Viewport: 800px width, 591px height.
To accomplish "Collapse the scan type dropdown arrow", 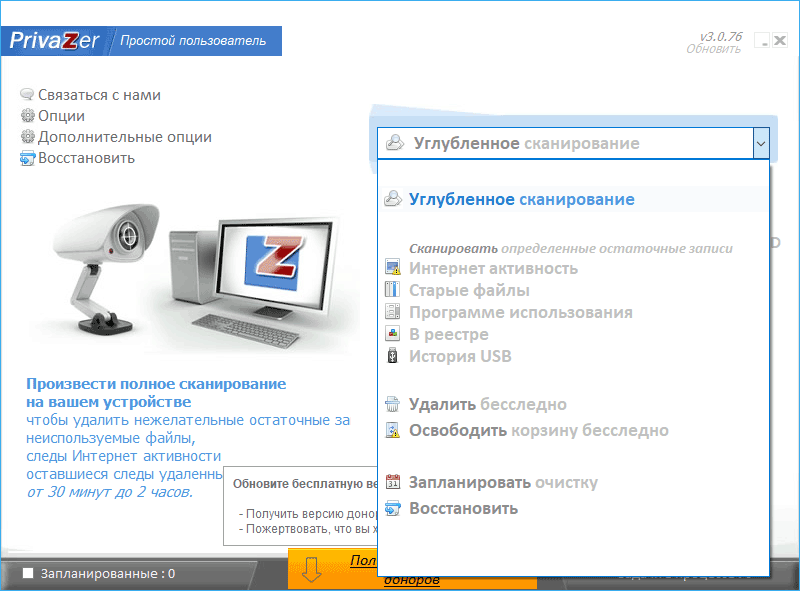I will (761, 143).
